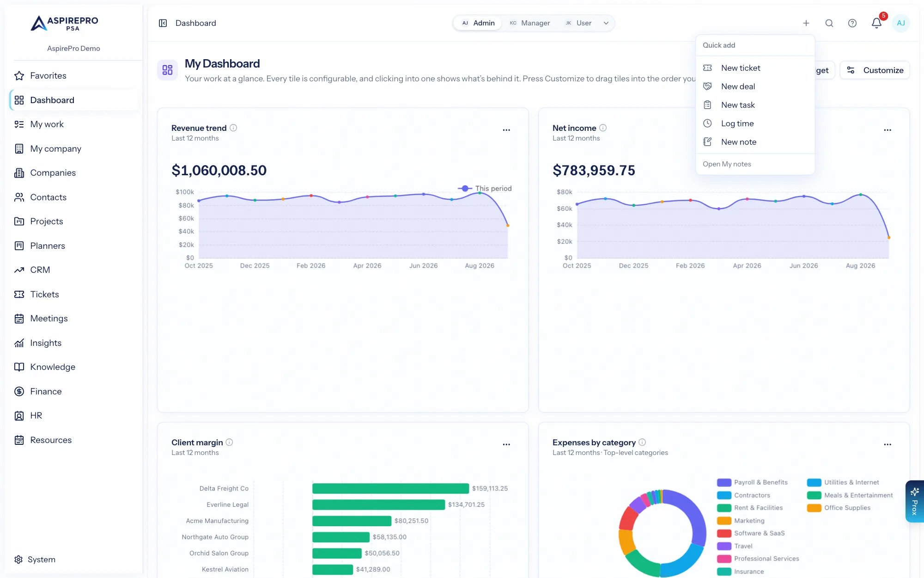Open Meetings in the sidebar
The image size is (924, 578).
pyautogui.click(x=74, y=319)
